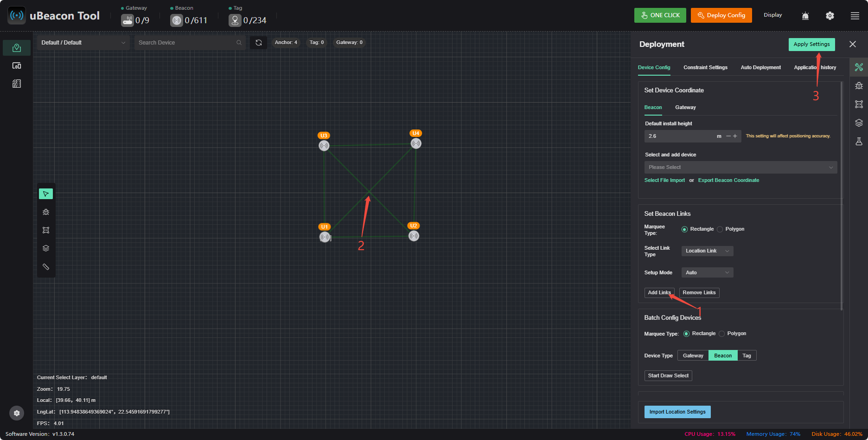
Task: Open the Display menu
Action: tap(772, 15)
